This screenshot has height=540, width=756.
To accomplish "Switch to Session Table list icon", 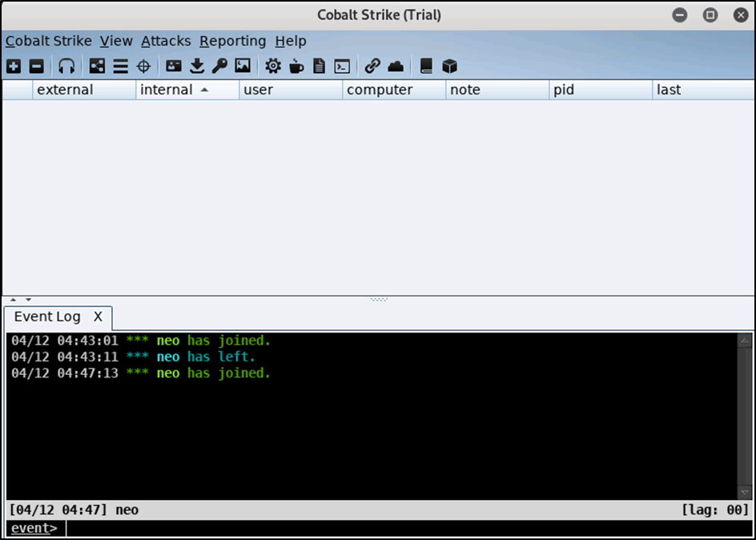I will click(121, 66).
